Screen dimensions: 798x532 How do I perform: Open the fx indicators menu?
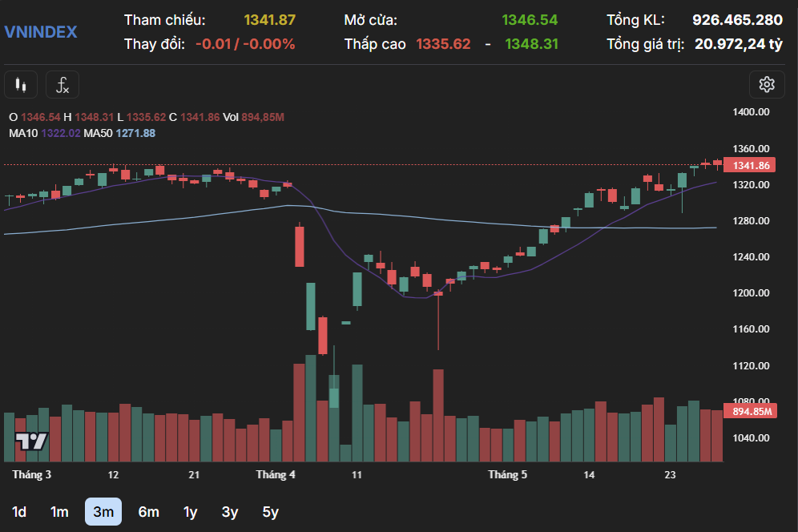point(62,84)
